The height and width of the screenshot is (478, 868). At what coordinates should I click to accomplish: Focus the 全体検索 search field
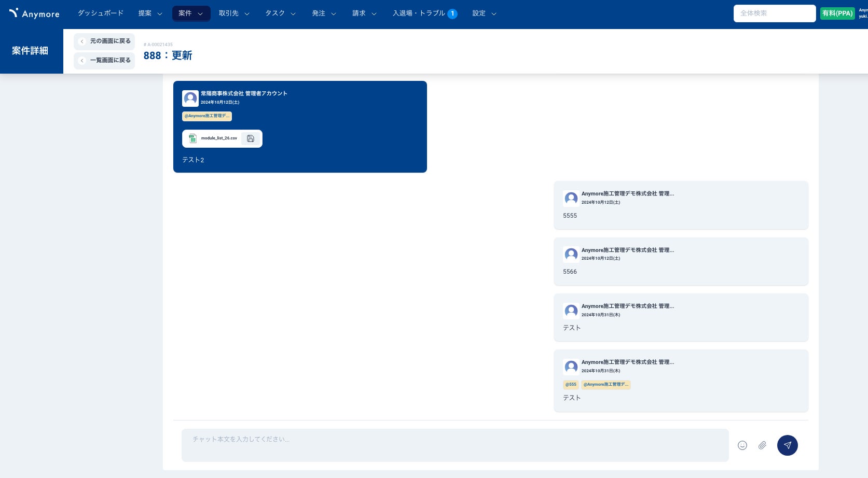point(775,13)
